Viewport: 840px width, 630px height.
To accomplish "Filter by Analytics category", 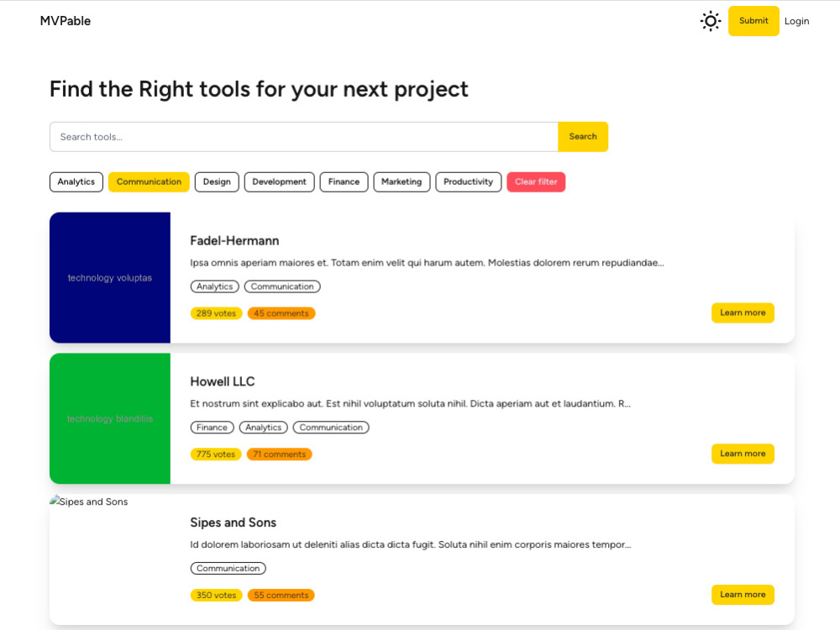I will pyautogui.click(x=76, y=181).
